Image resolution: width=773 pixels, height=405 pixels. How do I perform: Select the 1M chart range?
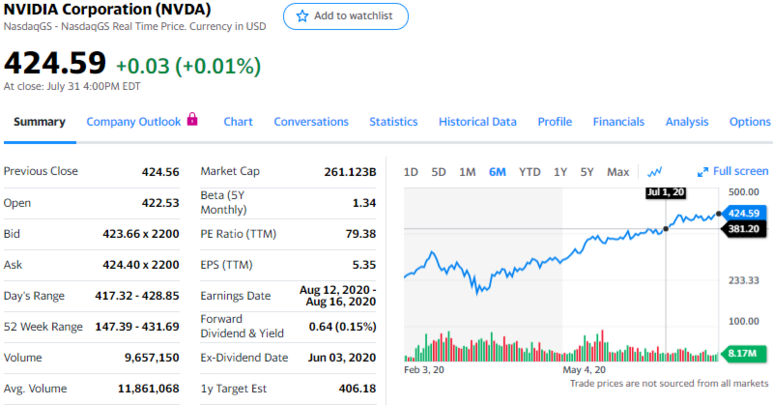pos(467,172)
